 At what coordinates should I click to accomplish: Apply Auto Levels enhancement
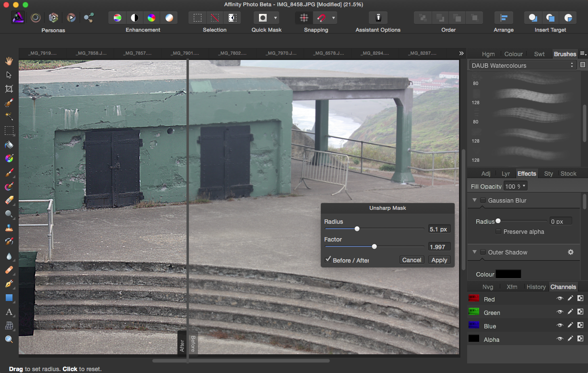pos(118,18)
